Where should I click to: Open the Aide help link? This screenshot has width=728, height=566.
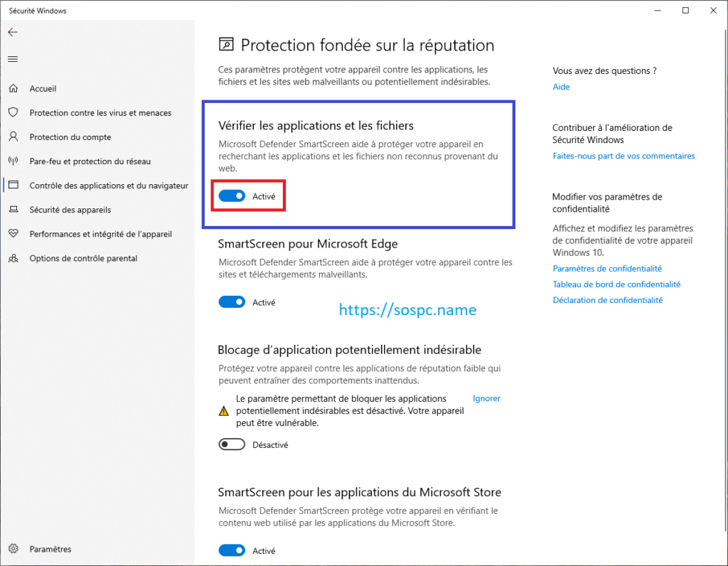(561, 87)
